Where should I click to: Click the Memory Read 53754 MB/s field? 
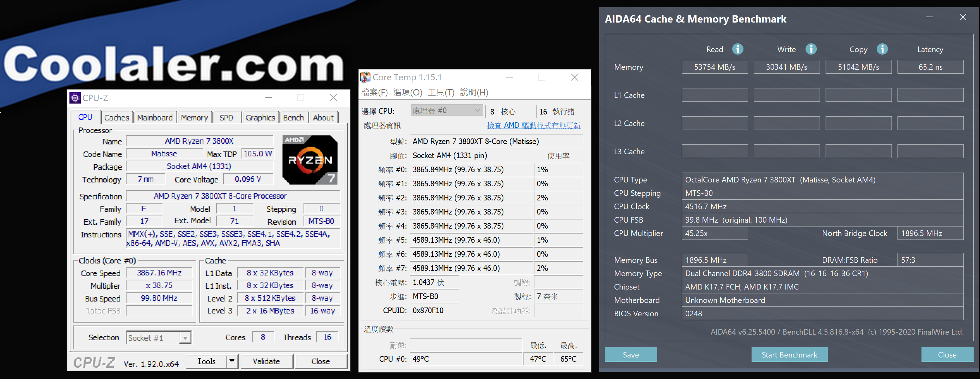[715, 67]
